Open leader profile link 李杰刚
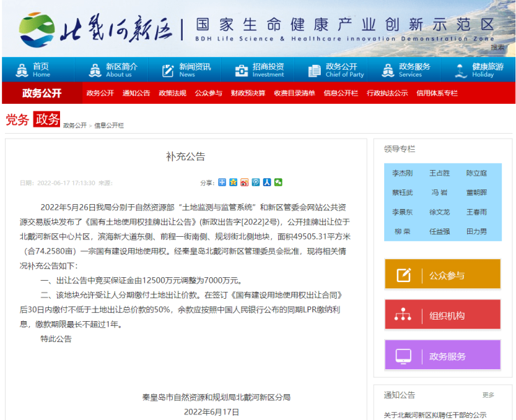The width and height of the screenshot is (516, 420). (x=402, y=173)
